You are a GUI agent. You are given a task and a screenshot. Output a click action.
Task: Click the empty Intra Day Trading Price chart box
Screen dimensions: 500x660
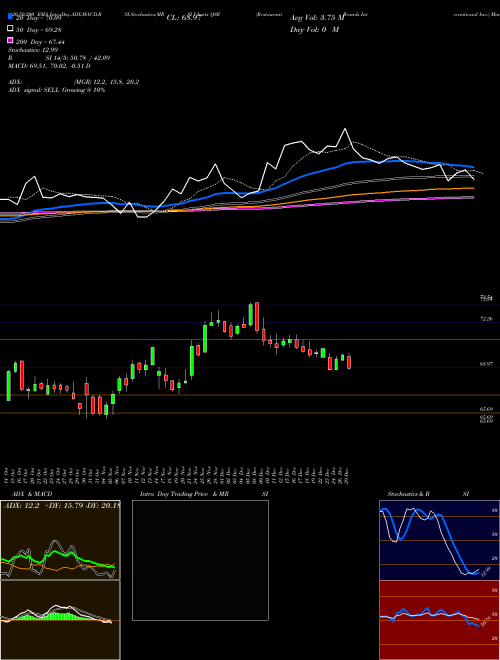click(200, 560)
